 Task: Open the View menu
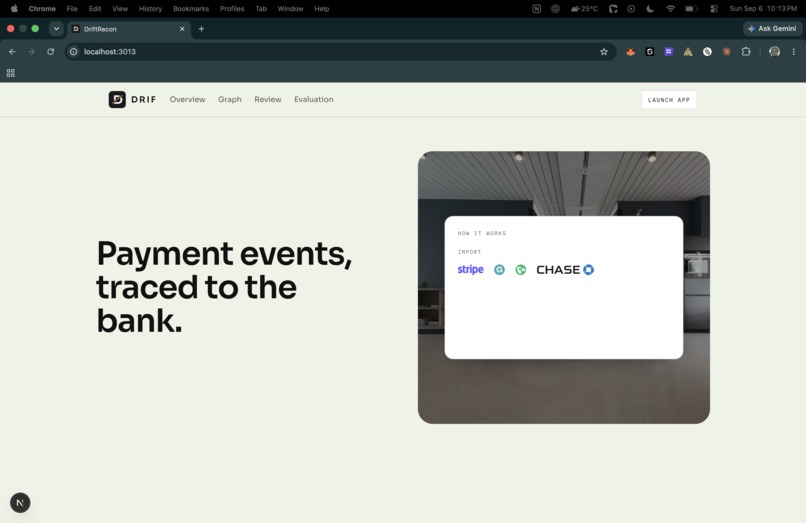point(120,9)
